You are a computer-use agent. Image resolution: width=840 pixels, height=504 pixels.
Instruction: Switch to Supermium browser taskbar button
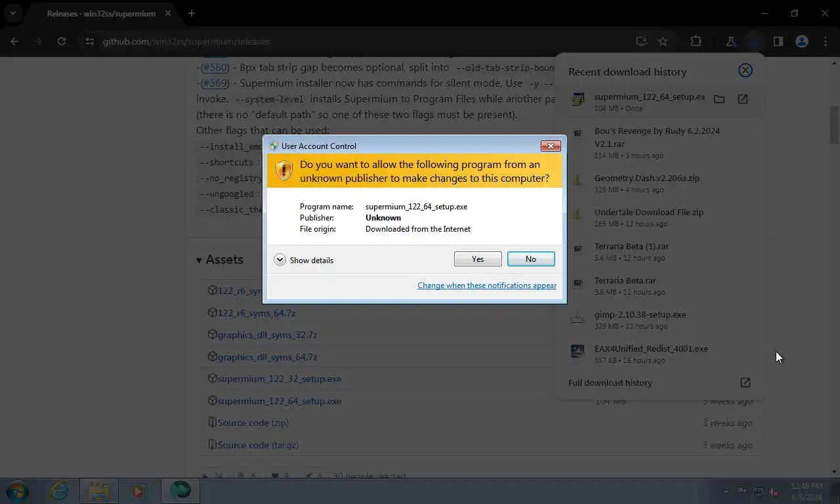(x=180, y=491)
